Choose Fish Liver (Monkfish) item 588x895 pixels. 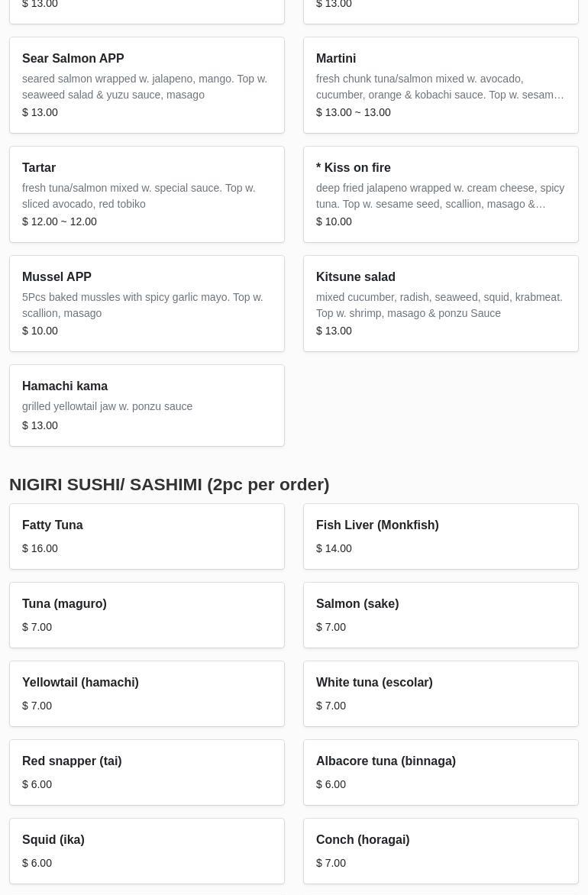(441, 536)
